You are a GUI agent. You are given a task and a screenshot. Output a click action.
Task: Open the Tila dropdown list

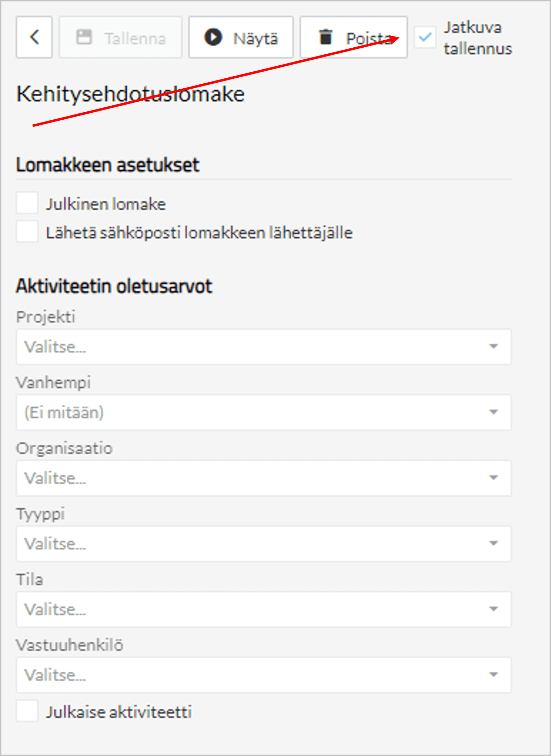pos(263,609)
